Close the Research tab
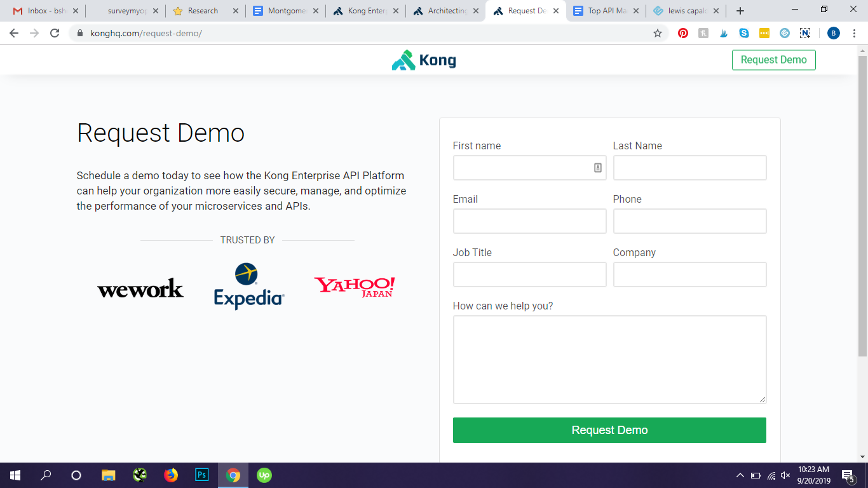 [236, 11]
